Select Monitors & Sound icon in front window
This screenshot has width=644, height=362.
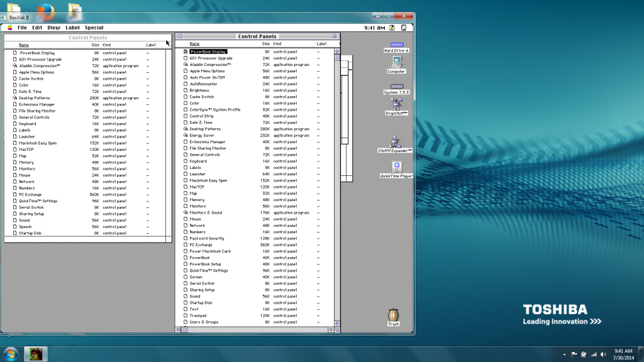(x=186, y=212)
